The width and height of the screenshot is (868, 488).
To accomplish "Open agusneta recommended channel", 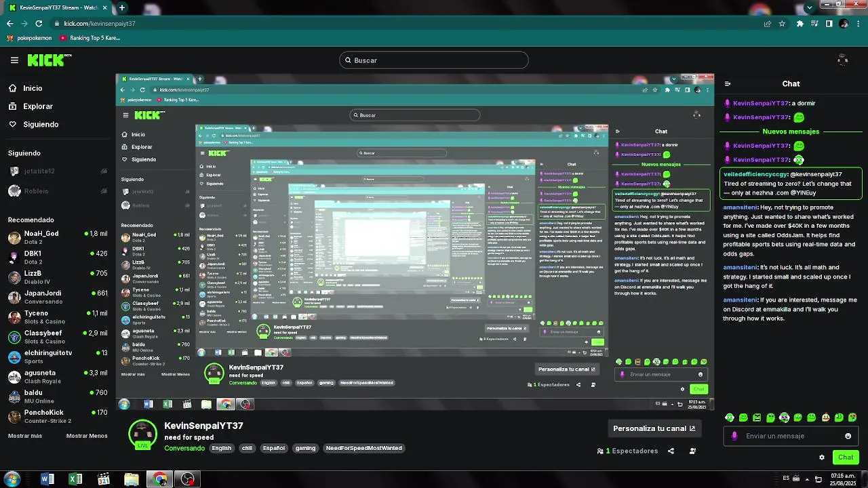I will (58, 377).
